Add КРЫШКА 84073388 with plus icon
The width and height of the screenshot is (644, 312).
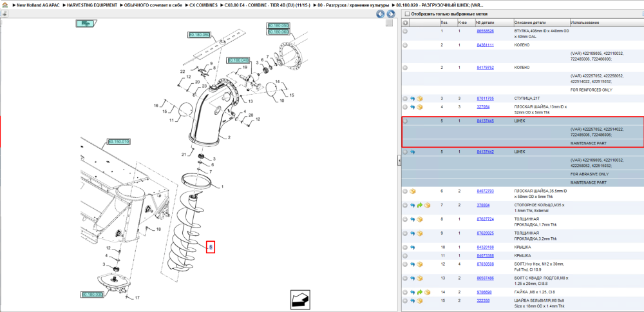click(405, 256)
